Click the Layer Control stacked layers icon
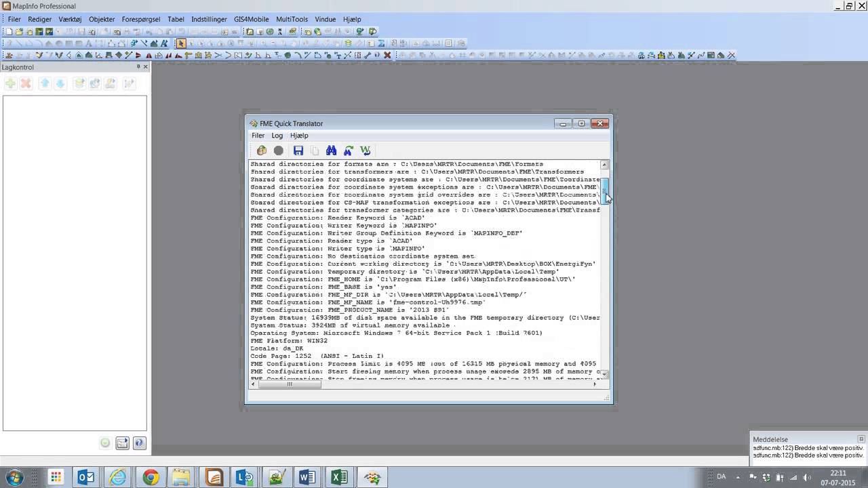The height and width of the screenshot is (488, 868). pyautogui.click(x=349, y=43)
